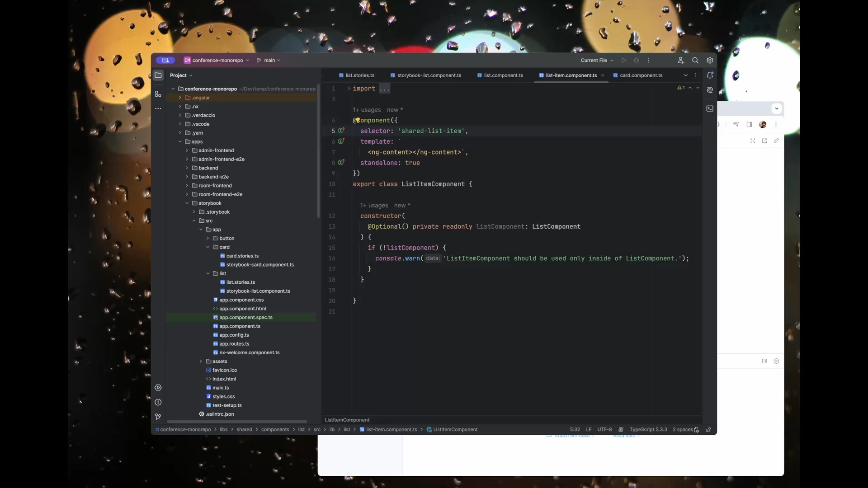Screen dimensions: 868x488
Task: Open IDE settings gear icon
Action: [710, 60]
